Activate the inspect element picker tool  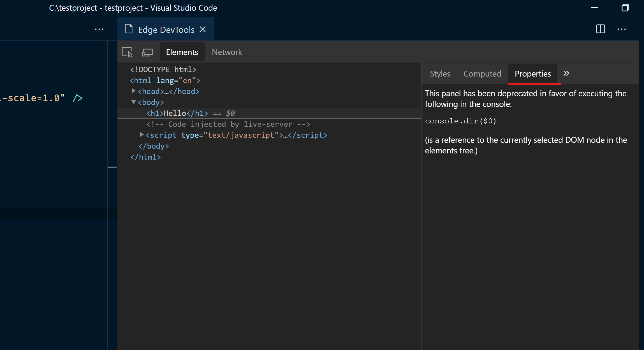127,52
